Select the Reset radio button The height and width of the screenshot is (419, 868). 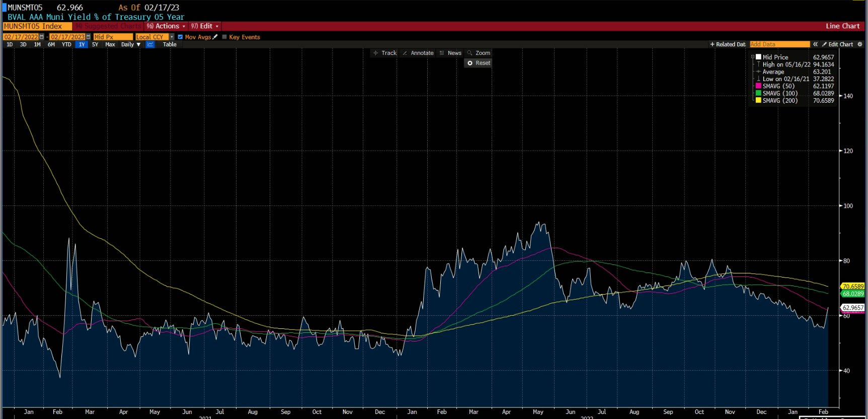470,63
